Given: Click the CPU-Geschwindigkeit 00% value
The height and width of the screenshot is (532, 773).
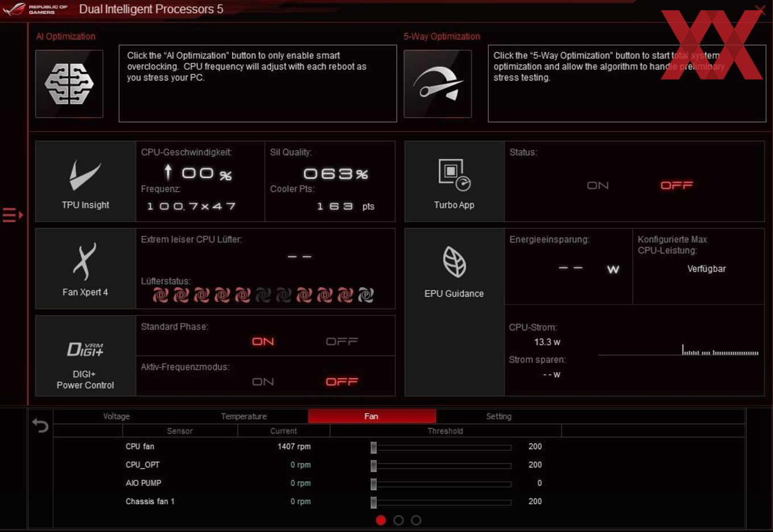Looking at the screenshot, I should coord(198,173).
